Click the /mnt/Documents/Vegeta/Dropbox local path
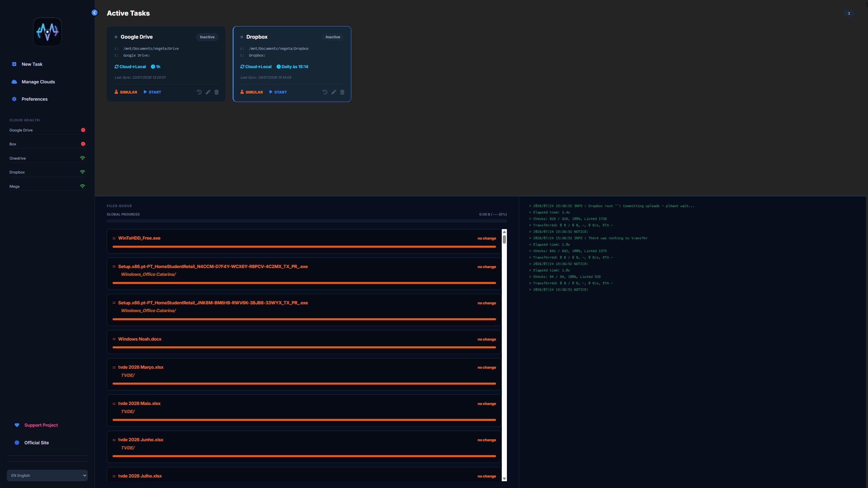 point(279,49)
